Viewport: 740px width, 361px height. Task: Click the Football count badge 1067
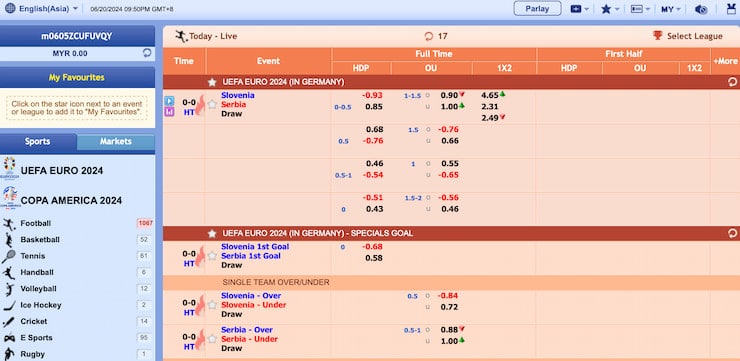point(145,223)
